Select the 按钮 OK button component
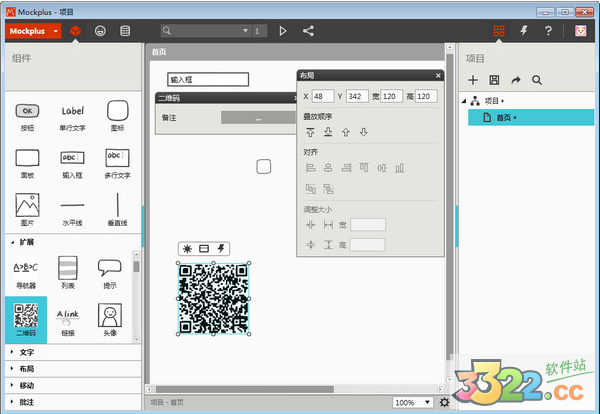600x414 pixels. (27, 117)
